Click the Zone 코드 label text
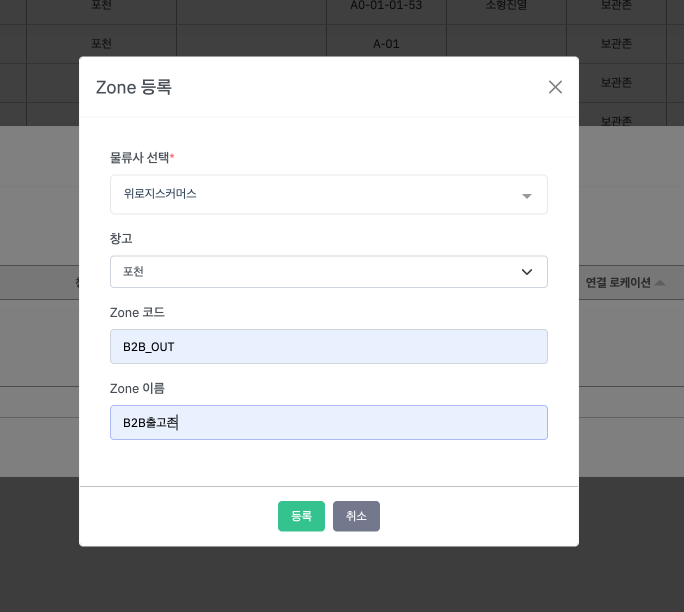684x612 pixels. point(137,312)
